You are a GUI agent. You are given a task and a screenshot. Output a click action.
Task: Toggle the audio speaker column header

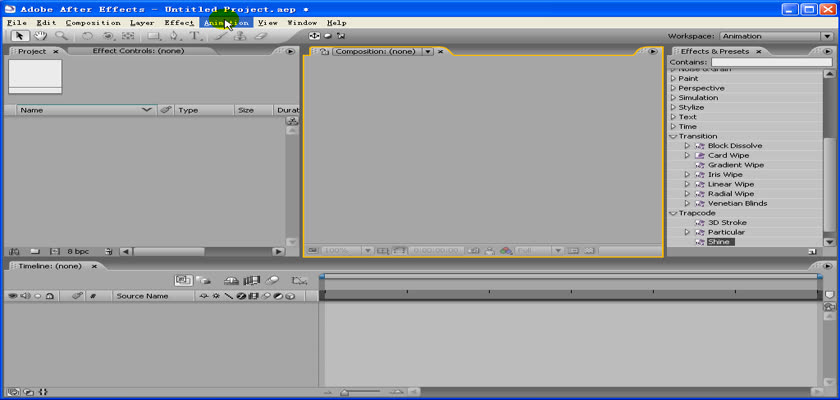tap(25, 296)
